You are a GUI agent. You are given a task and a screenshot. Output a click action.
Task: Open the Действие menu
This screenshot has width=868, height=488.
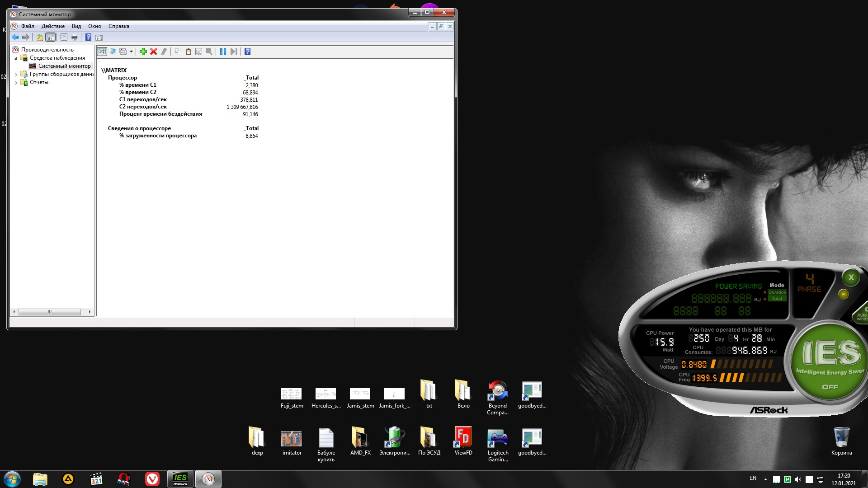click(x=53, y=26)
